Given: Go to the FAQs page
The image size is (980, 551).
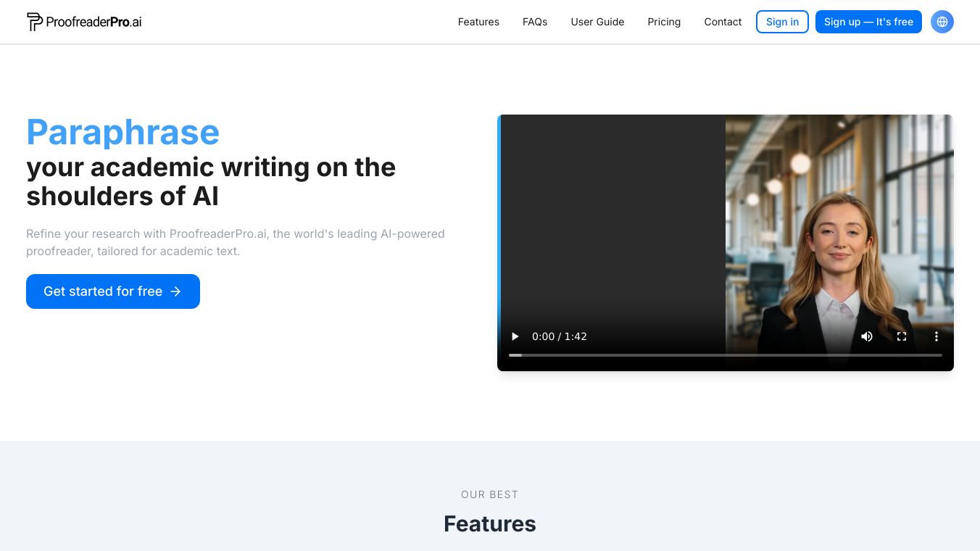Looking at the screenshot, I should 535,22.
